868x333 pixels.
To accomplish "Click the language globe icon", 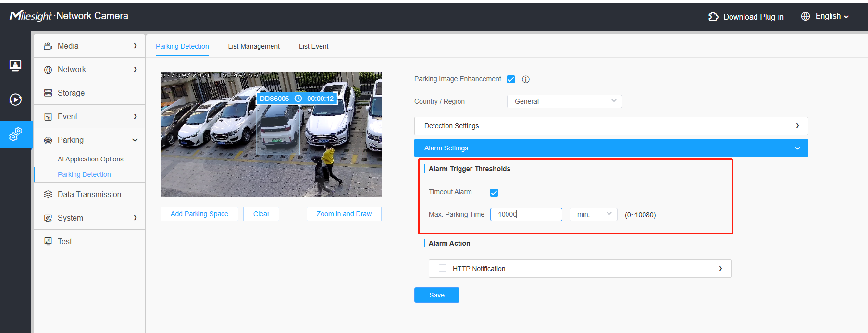I will click(806, 16).
